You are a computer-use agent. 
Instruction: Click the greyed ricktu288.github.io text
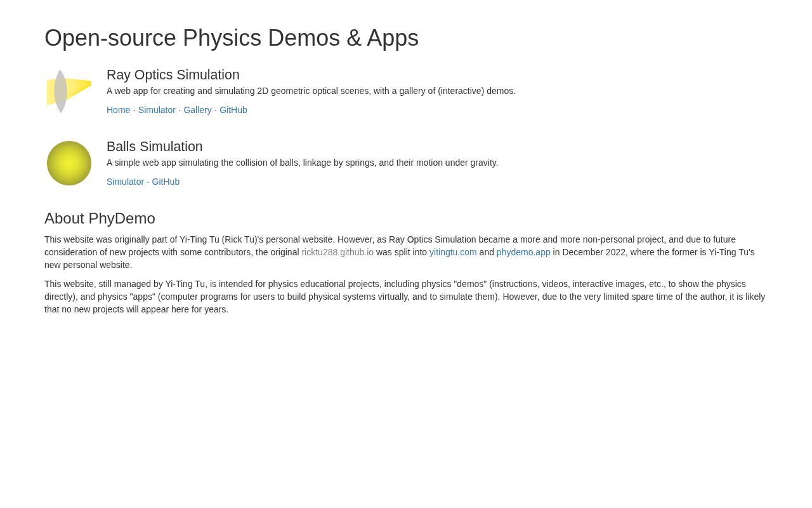[337, 252]
